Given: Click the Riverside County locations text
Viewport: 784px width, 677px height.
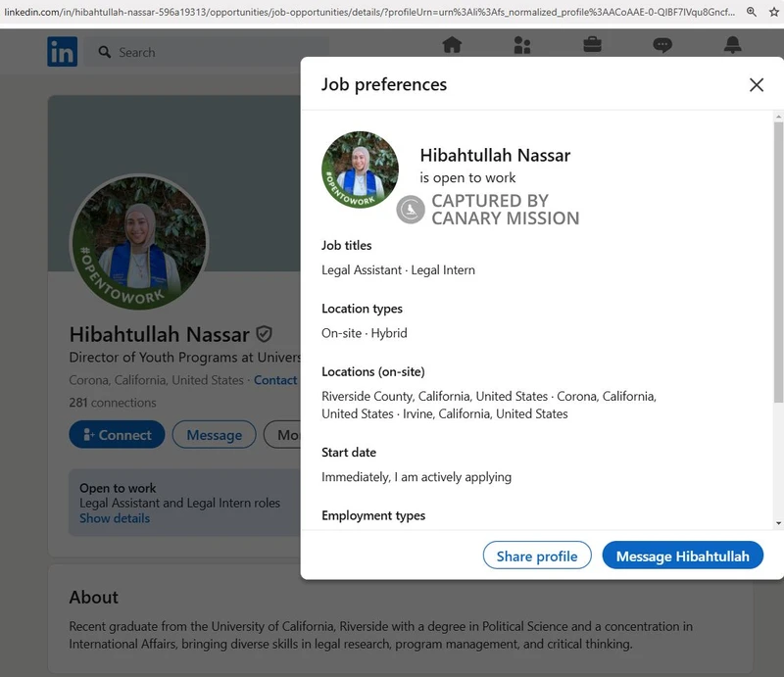Looking at the screenshot, I should pyautogui.click(x=489, y=405).
